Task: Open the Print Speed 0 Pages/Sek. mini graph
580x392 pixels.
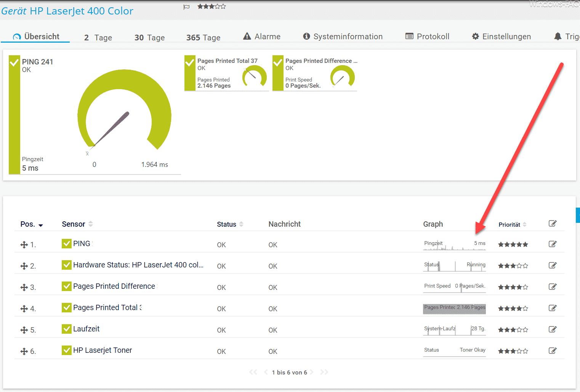Action: click(454, 287)
